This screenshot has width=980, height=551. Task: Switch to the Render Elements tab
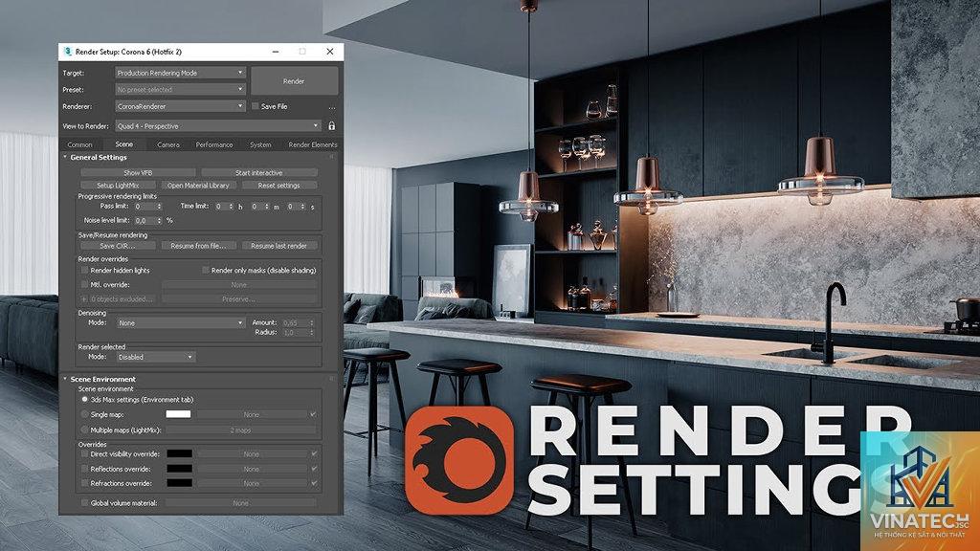(x=313, y=145)
